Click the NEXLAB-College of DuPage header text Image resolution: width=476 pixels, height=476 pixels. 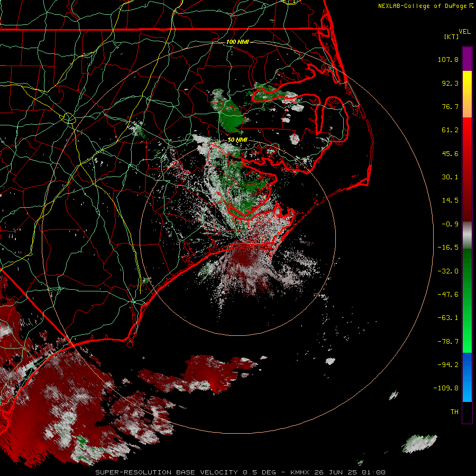click(x=426, y=6)
